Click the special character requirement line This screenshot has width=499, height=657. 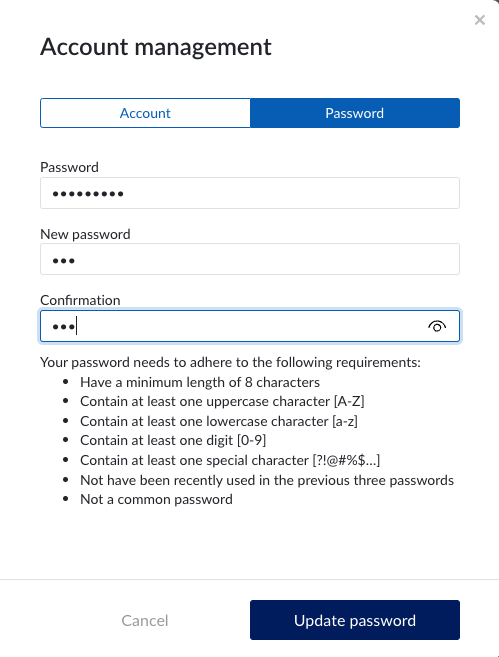click(x=230, y=460)
